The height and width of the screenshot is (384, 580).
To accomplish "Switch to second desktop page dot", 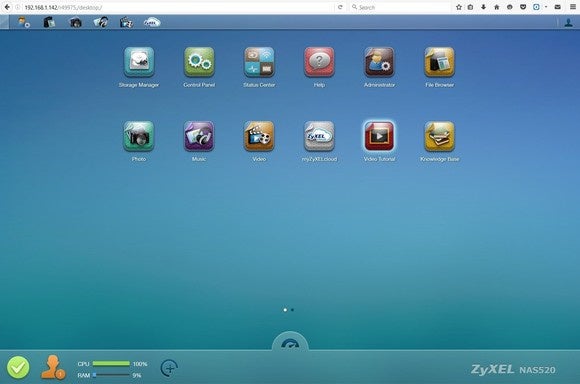I will 292,310.
